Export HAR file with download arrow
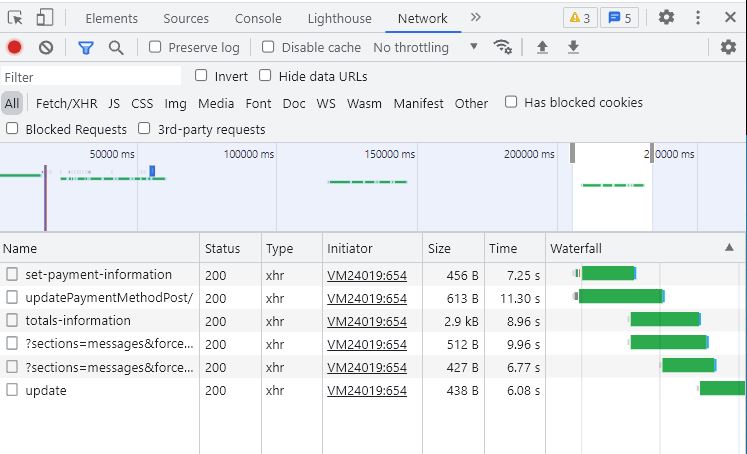Screen dimensions: 747x454 [x=574, y=47]
